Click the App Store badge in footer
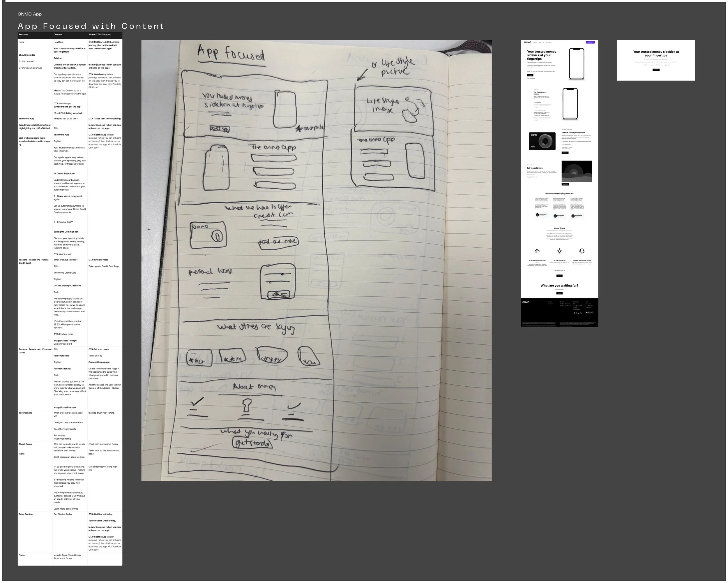 point(590,312)
